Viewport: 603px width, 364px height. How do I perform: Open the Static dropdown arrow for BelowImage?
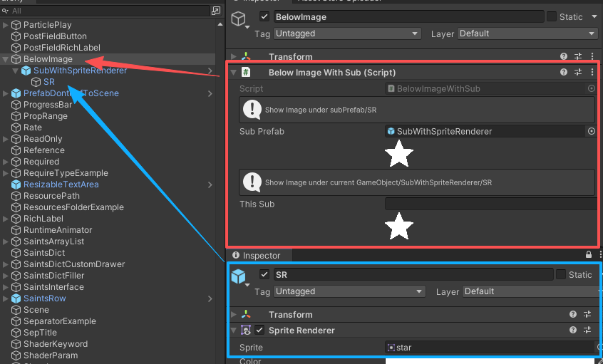pos(594,17)
